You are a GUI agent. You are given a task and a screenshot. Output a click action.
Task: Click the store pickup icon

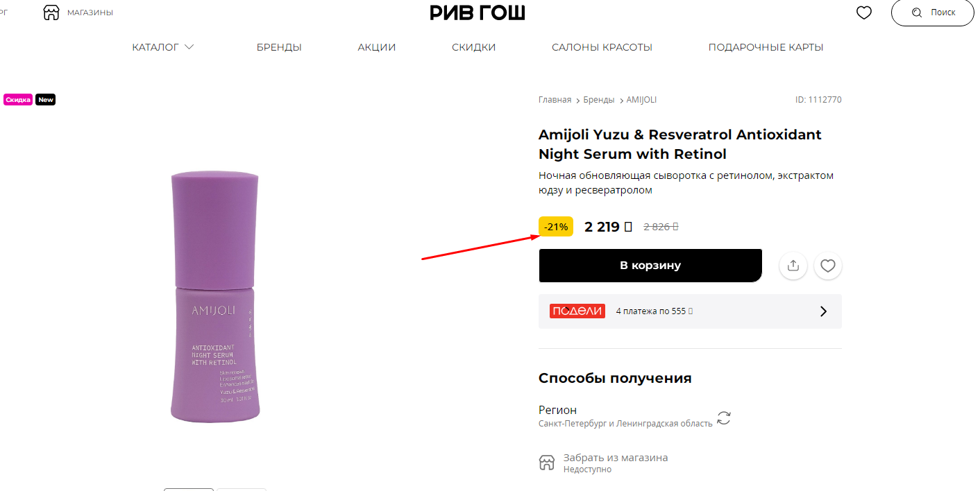(x=547, y=463)
